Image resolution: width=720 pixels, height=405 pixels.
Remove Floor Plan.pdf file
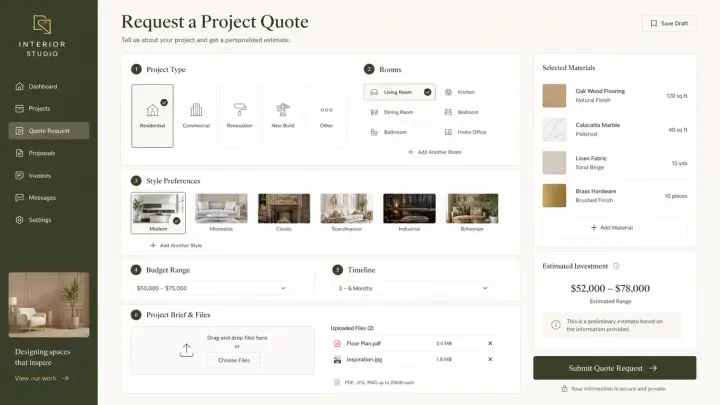(x=490, y=343)
